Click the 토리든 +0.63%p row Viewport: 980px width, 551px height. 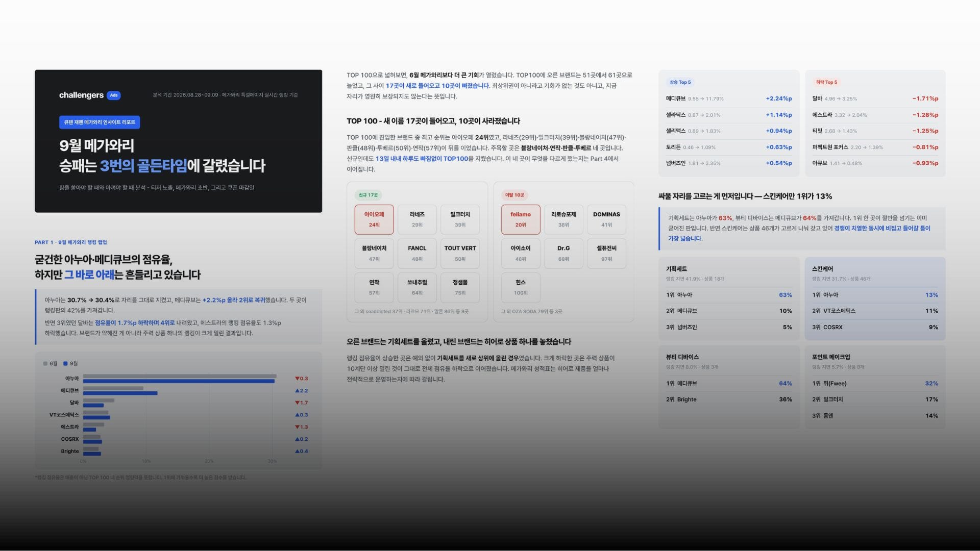[x=729, y=147]
